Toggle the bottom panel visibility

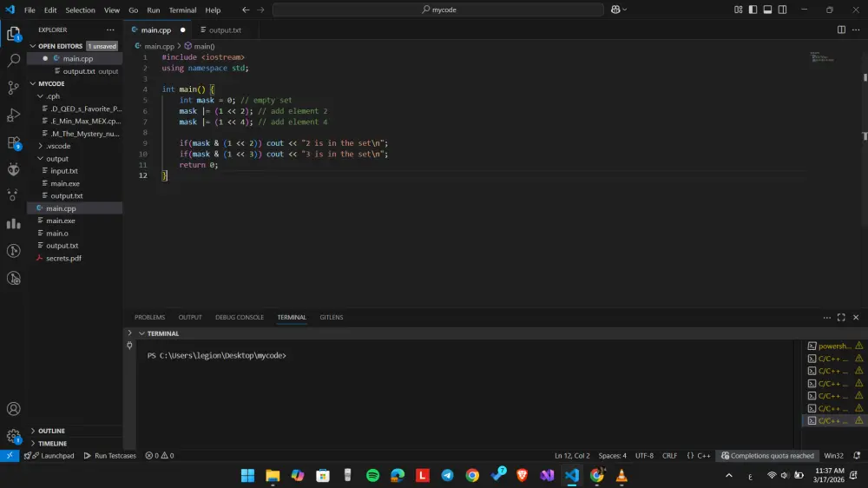coord(767,10)
